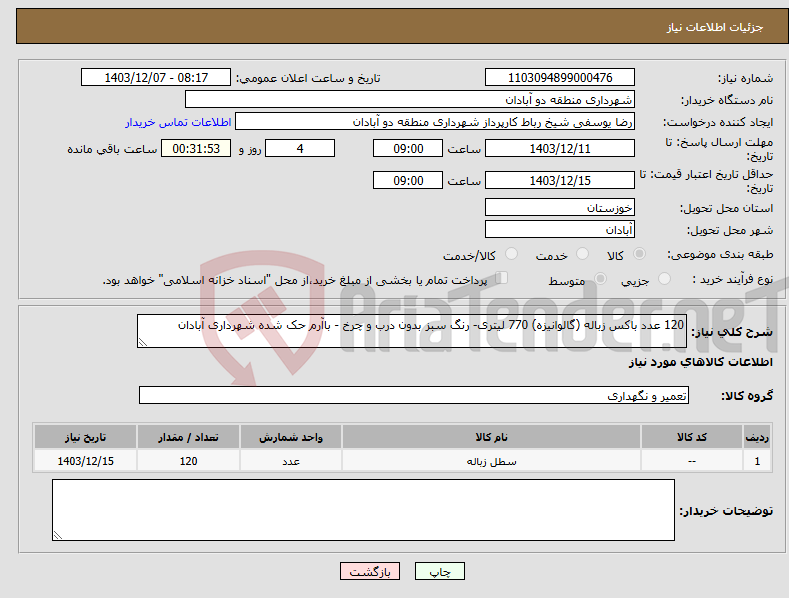Select the جزیی purchase type radio

point(664,278)
